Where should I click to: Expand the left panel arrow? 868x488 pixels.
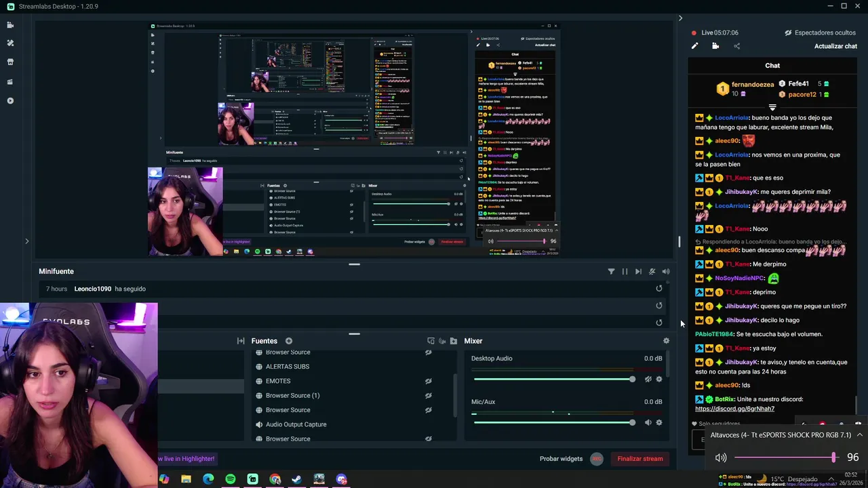pyautogui.click(x=27, y=241)
